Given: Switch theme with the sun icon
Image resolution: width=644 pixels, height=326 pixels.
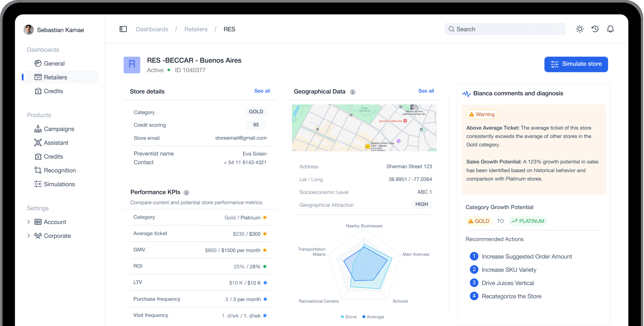Looking at the screenshot, I should tap(580, 29).
